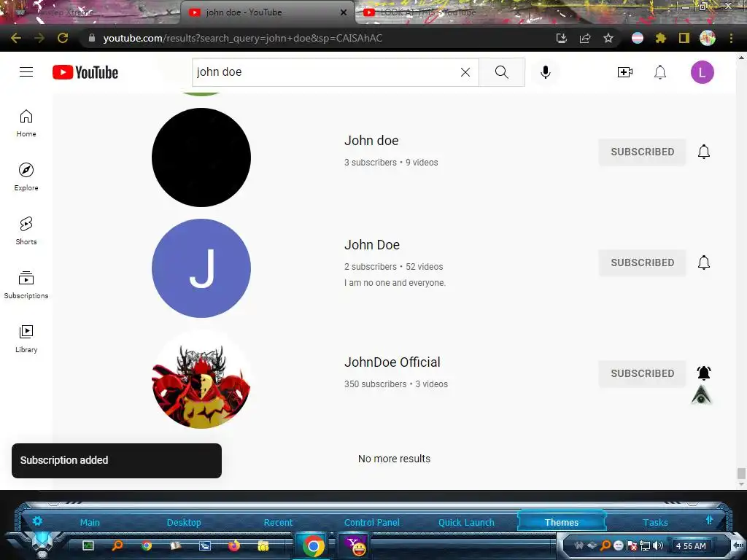The width and height of the screenshot is (747, 560).
Task: Click the taskbar settings gear
Action: (x=37, y=521)
